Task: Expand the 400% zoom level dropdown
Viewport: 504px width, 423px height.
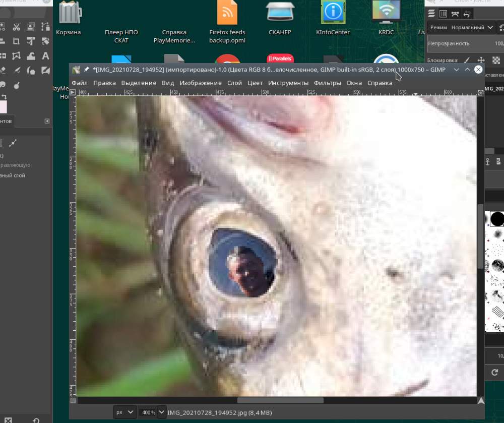Action: [161, 412]
